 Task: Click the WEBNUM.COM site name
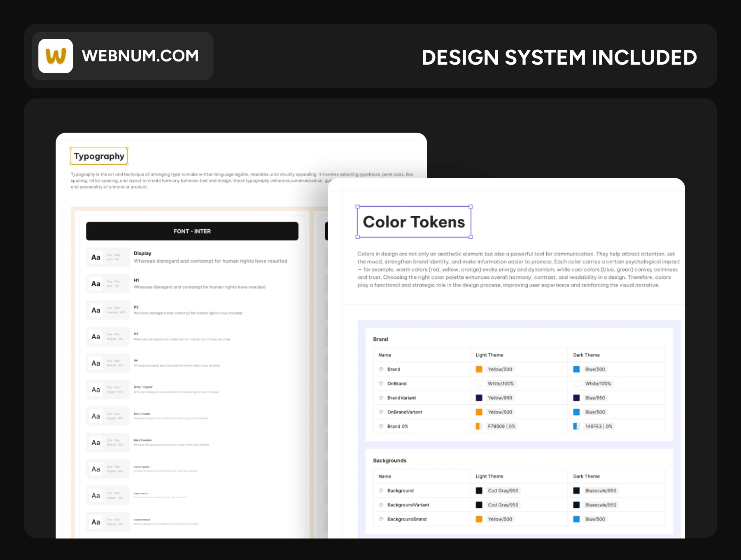[140, 56]
